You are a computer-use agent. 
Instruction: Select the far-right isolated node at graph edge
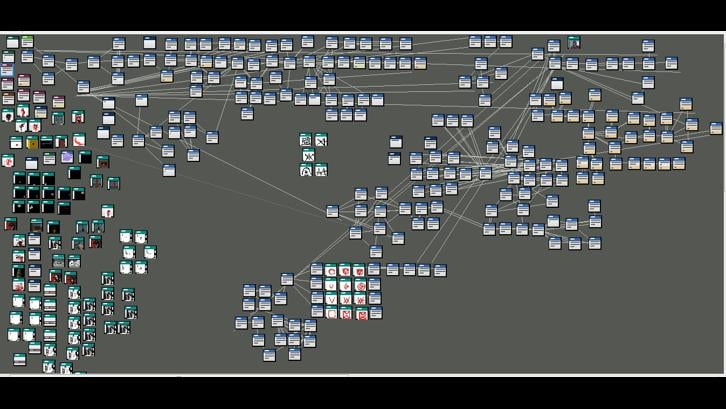(716, 128)
